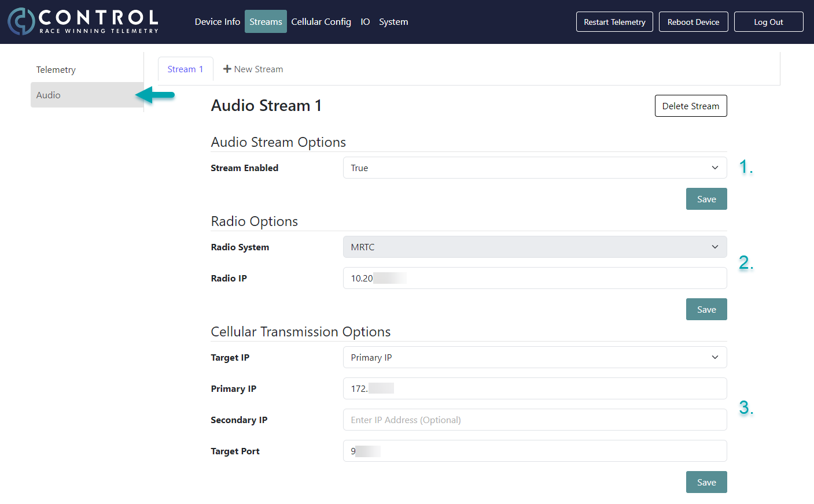Viewport: 814px width, 504px height.
Task: Select Audio in the sidebar
Action: (48, 95)
